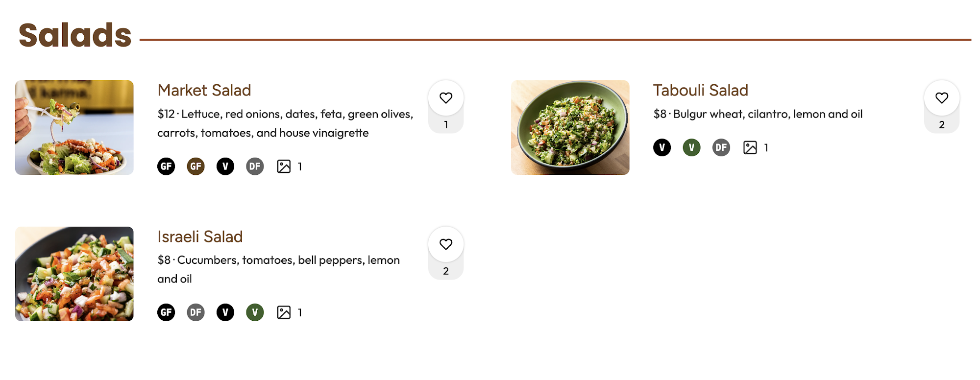980x380 pixels.
Task: Click the Israeli Salad item name
Action: pos(200,237)
